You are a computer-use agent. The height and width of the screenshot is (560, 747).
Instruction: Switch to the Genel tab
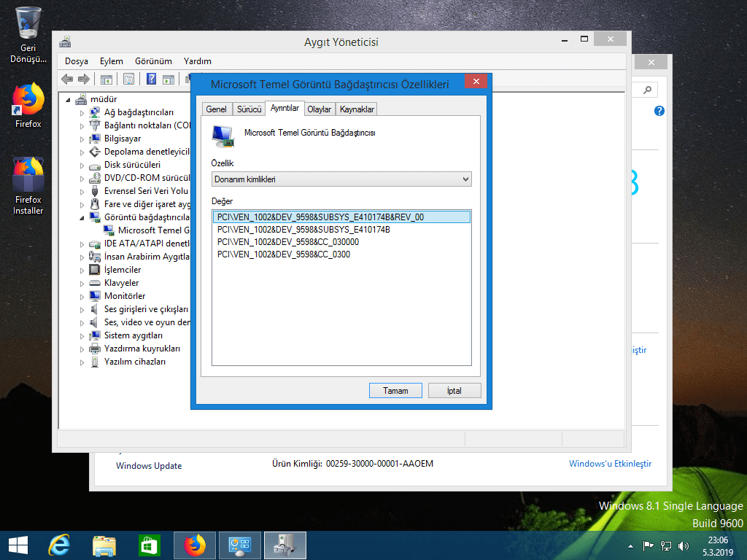216,109
